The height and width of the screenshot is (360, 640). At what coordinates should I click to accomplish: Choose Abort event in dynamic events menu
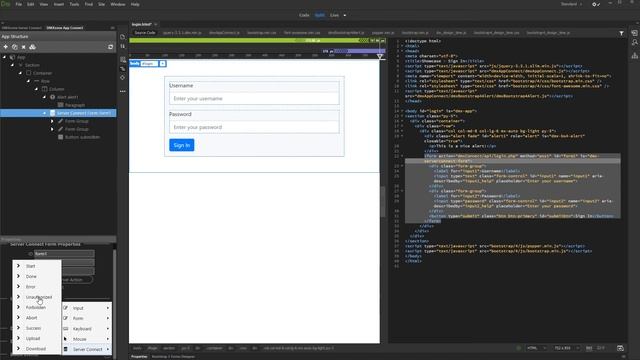point(37,318)
